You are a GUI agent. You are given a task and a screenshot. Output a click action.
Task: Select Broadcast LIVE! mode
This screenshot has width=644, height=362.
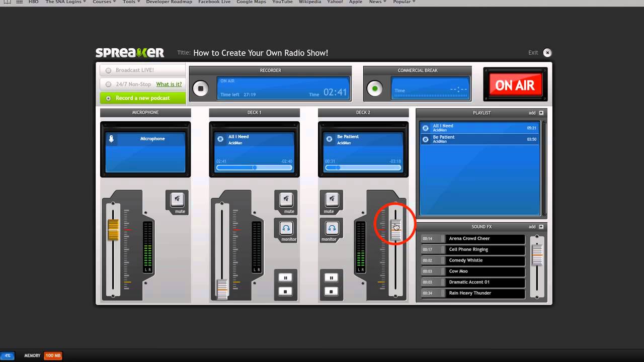point(142,70)
